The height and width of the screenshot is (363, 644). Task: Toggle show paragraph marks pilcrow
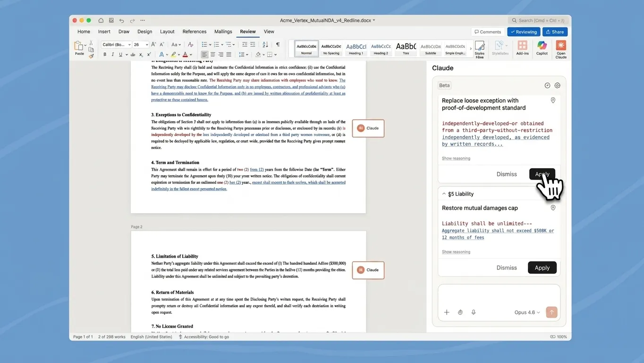coord(278,44)
